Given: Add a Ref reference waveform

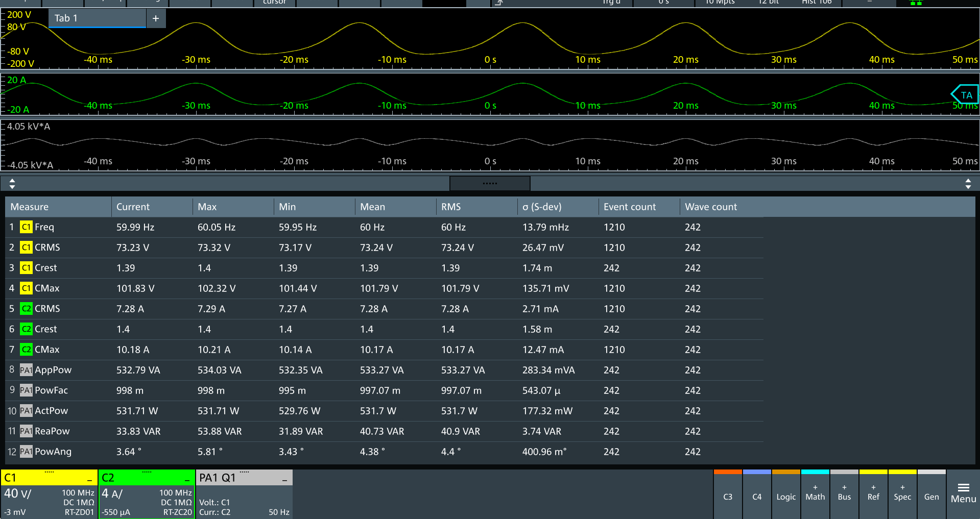Looking at the screenshot, I should (x=873, y=493).
